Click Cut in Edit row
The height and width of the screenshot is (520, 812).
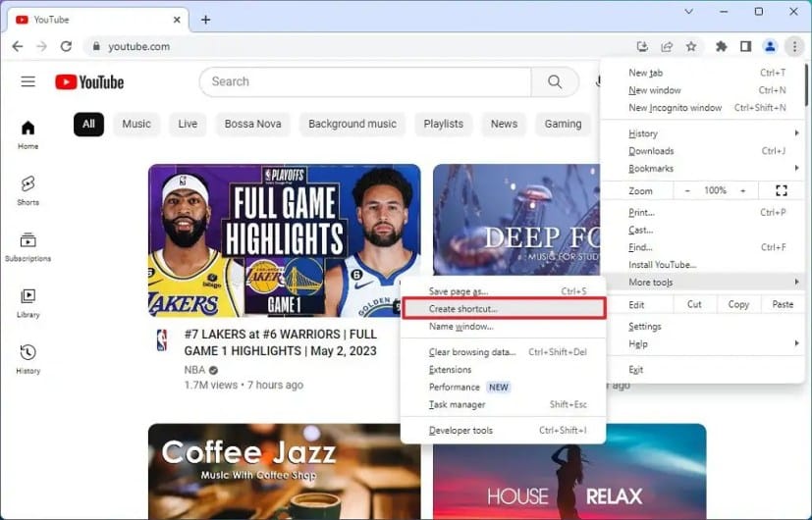click(694, 304)
